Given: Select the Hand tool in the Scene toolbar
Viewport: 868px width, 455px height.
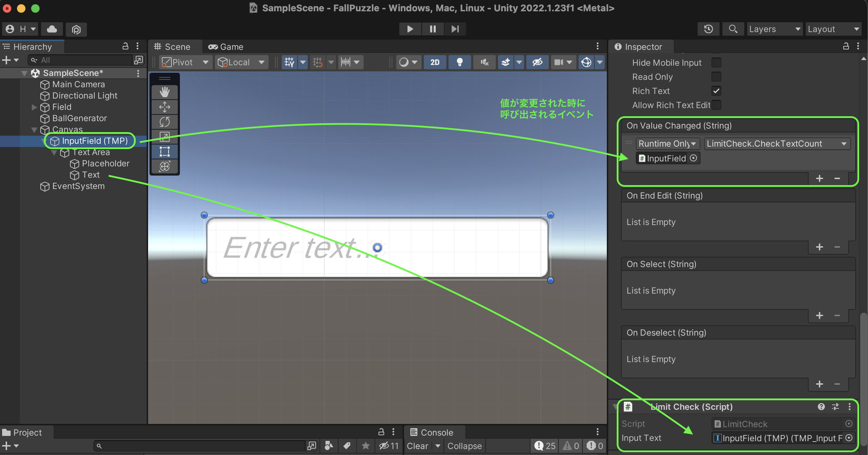Looking at the screenshot, I should pos(164,91).
